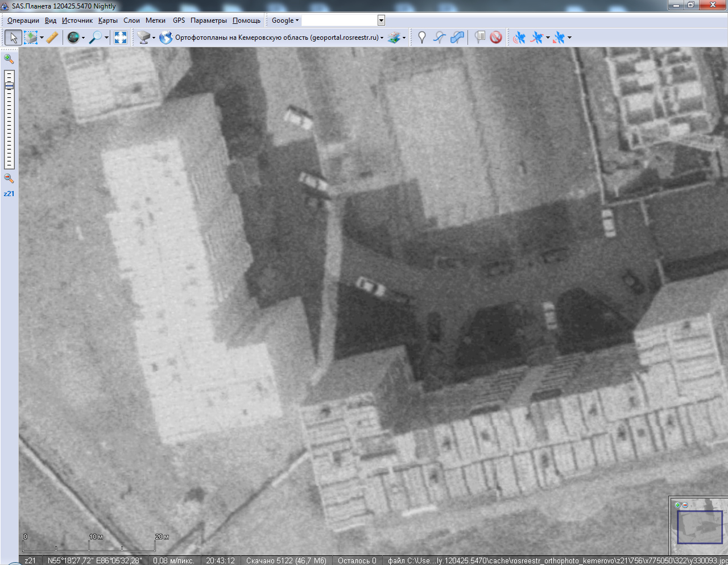Expand the selection tool dropdown arrow
The width and height of the screenshot is (728, 565).
[x=42, y=38]
